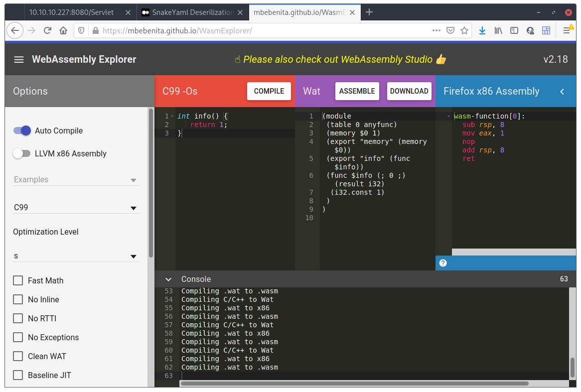Viewport: 581px width, 392px height.
Task: Reload the current page
Action: tap(47, 30)
